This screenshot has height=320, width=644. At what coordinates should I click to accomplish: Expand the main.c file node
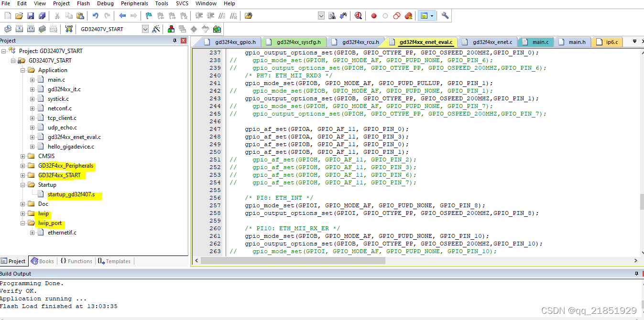tap(33, 80)
